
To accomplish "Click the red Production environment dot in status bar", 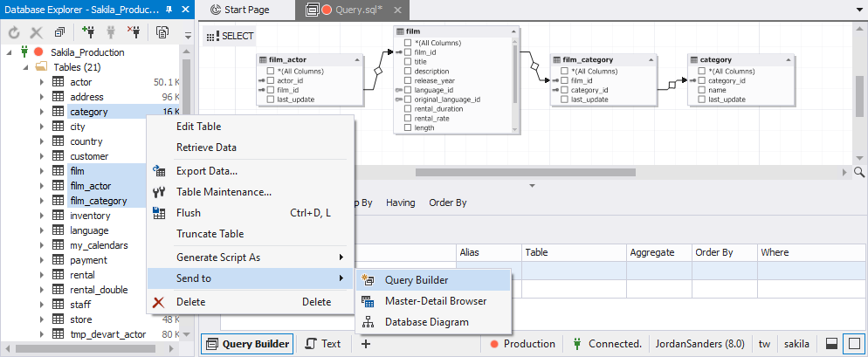I will click(494, 344).
